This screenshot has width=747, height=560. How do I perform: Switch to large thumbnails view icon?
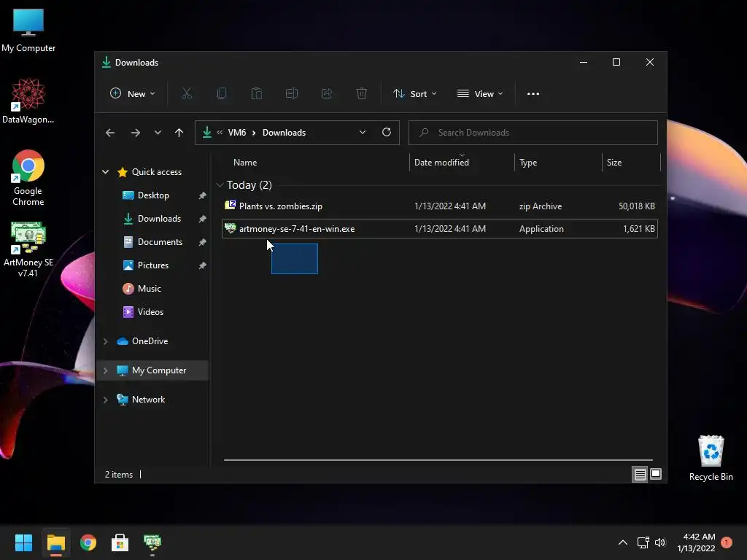tap(656, 474)
